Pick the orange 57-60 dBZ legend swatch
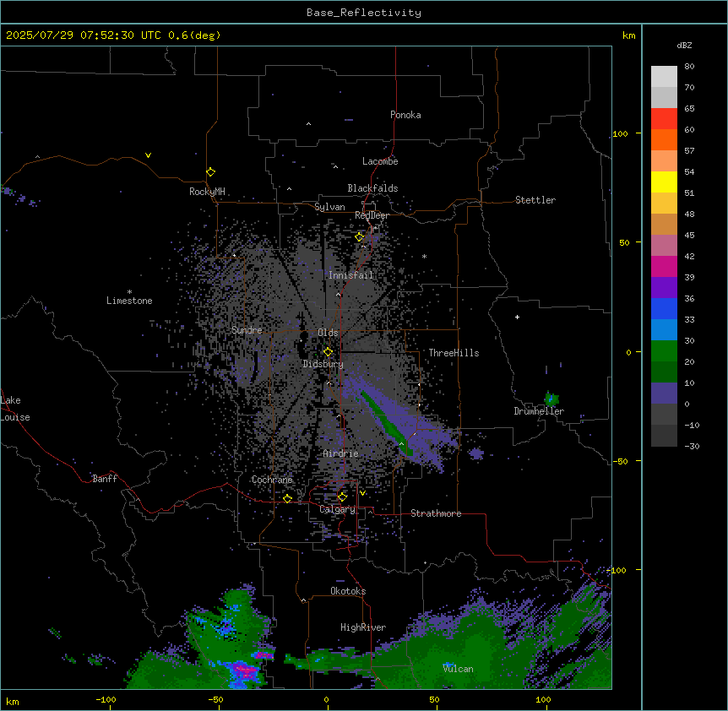The width and height of the screenshot is (728, 711). tap(664, 139)
